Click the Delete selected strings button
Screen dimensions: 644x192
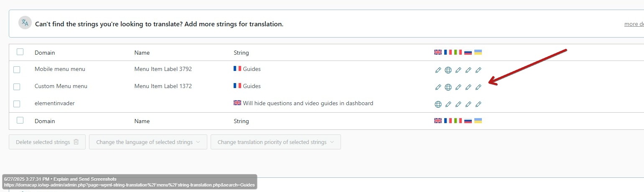pos(47,142)
